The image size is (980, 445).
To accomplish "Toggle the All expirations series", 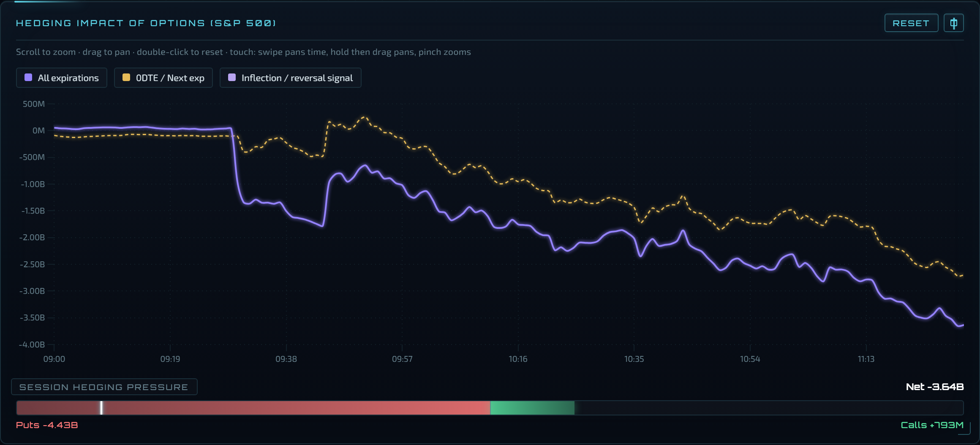I will 62,78.
